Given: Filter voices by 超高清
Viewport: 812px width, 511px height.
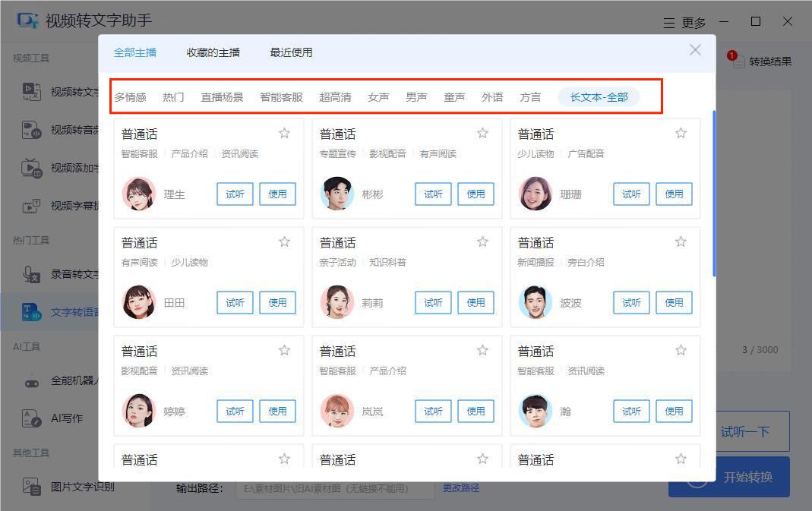Looking at the screenshot, I should click(x=335, y=97).
